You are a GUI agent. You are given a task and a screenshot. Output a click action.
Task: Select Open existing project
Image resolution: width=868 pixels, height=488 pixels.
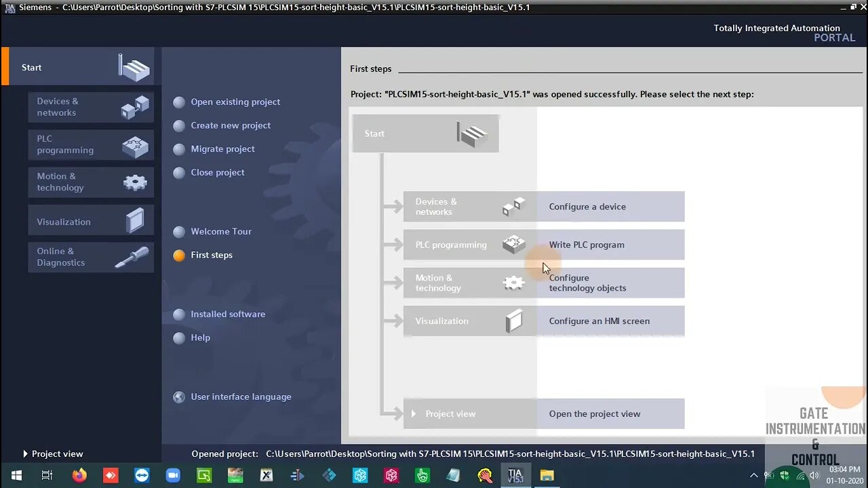(x=235, y=102)
